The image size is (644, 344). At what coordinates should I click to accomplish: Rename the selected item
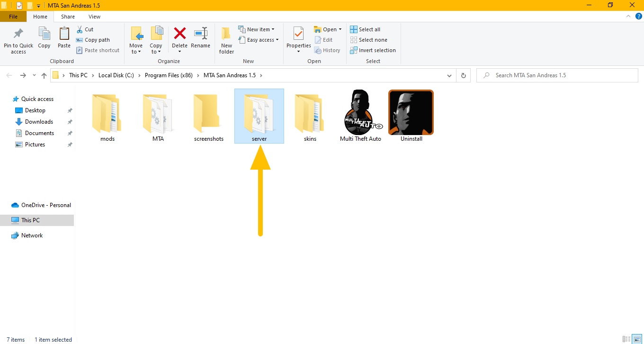pyautogui.click(x=200, y=38)
